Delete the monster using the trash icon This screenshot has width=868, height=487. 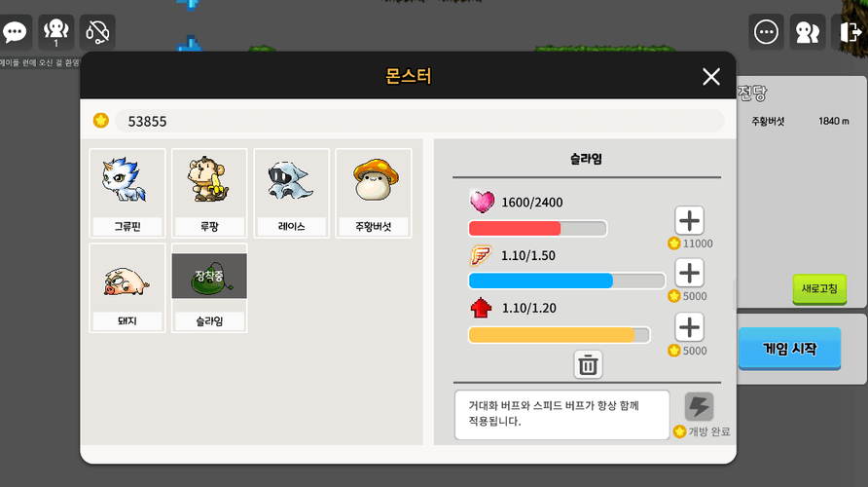tap(588, 364)
